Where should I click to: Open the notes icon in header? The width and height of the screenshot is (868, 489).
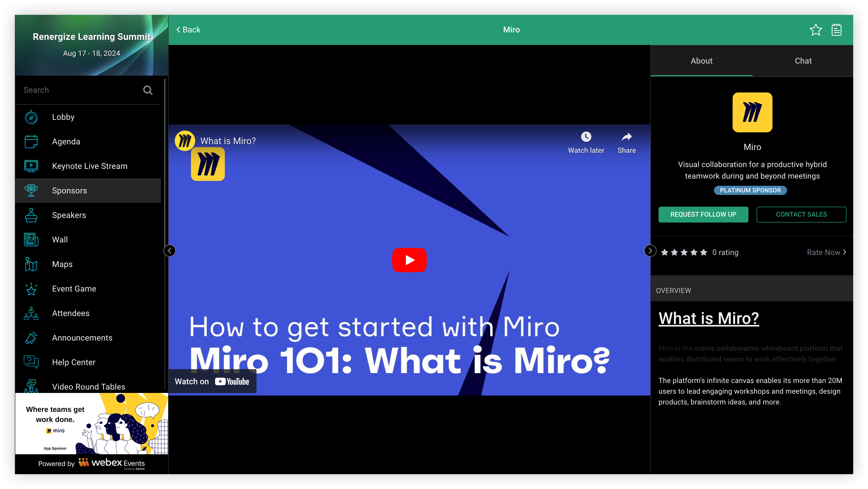(x=837, y=30)
